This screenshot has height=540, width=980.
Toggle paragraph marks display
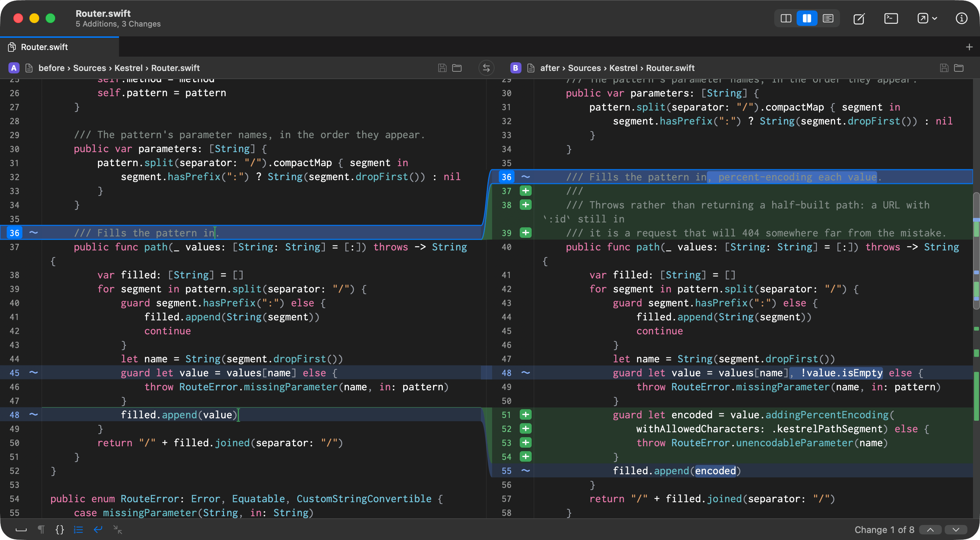[x=41, y=530]
